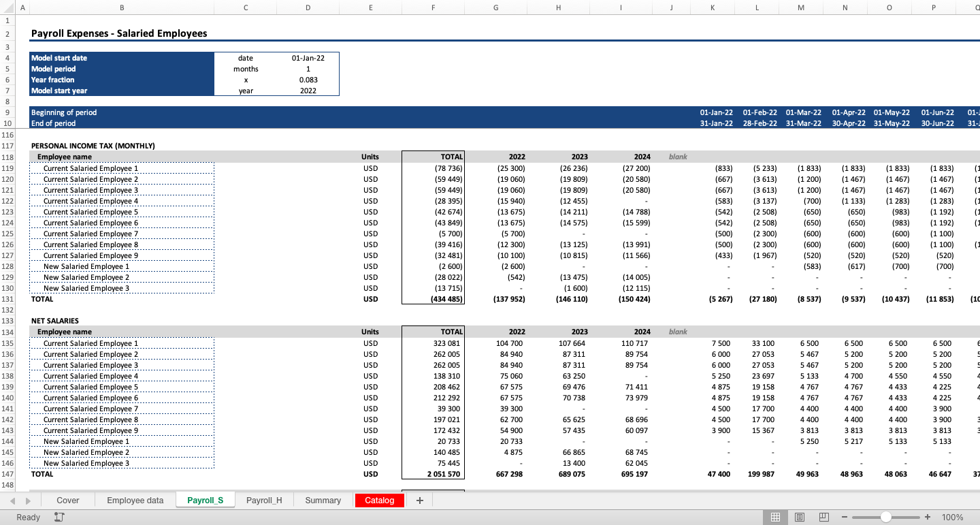
Task: Click the Ready status indicator
Action: (x=28, y=518)
